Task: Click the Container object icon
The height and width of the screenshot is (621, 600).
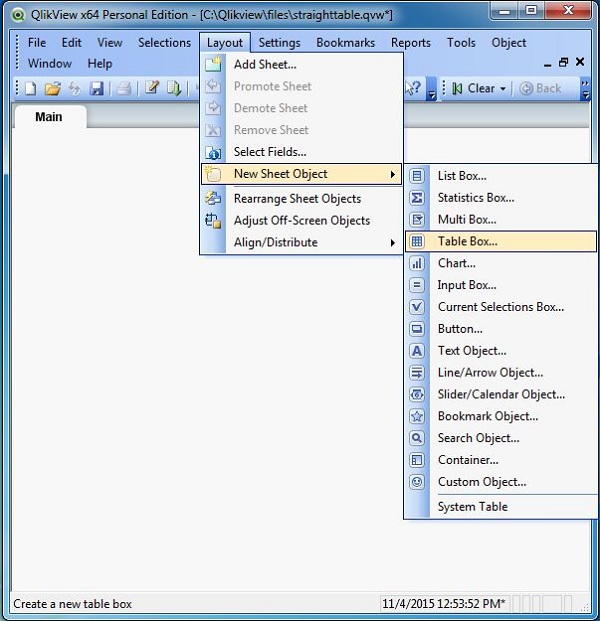Action: (417, 460)
